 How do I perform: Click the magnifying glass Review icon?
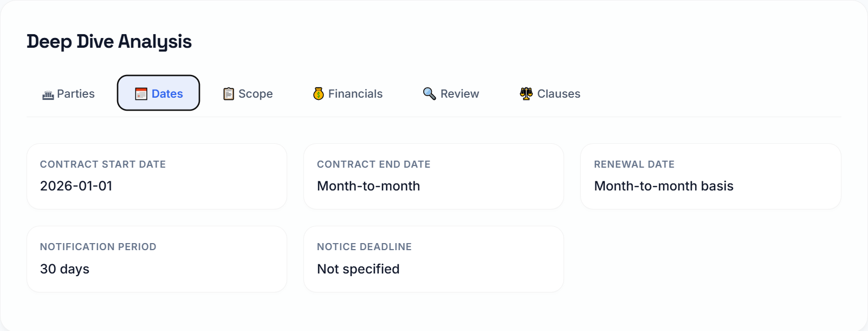(x=429, y=93)
